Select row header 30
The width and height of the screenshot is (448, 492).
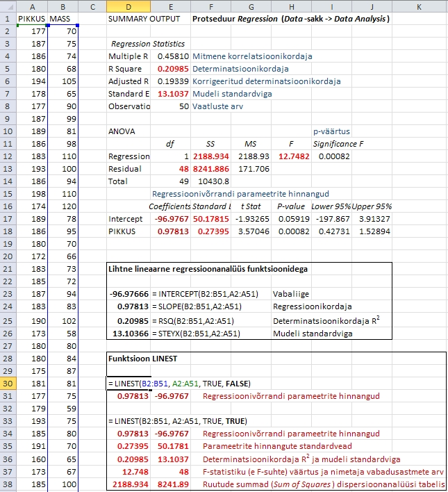(8, 384)
